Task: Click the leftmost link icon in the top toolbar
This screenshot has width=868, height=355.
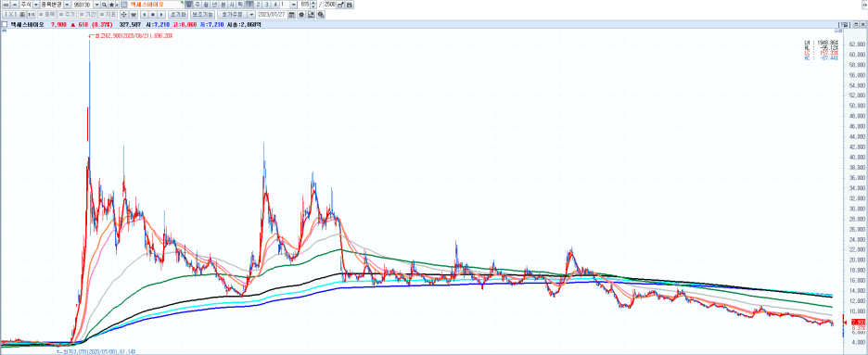Action: tap(6, 5)
